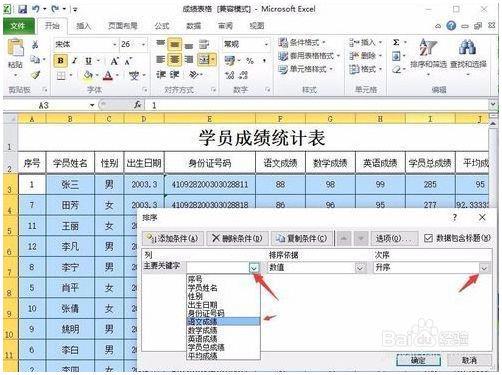Click Add Condition button

[x=172, y=238]
